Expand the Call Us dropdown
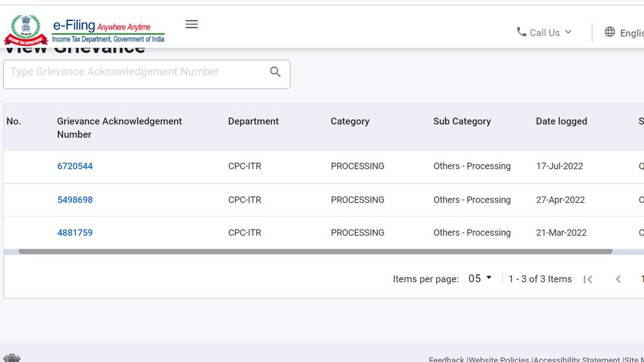This screenshot has height=362, width=644. (x=544, y=32)
